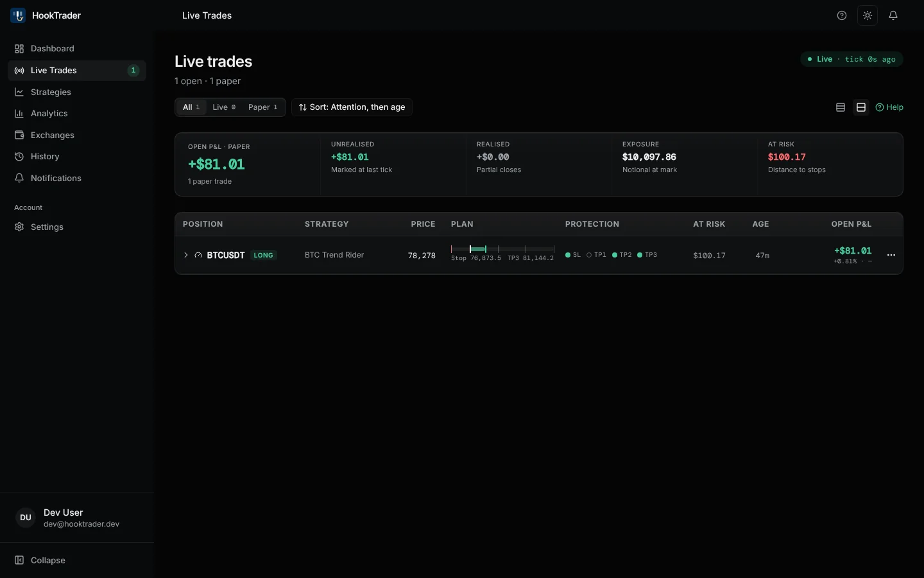The height and width of the screenshot is (578, 924).
Task: Open Analytics from the sidebar
Action: [77, 114]
